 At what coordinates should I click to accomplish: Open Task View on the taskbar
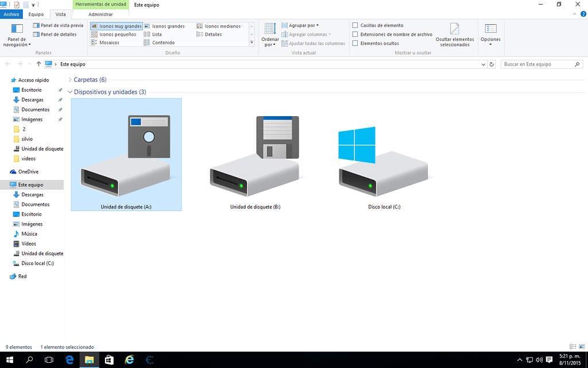point(49,360)
